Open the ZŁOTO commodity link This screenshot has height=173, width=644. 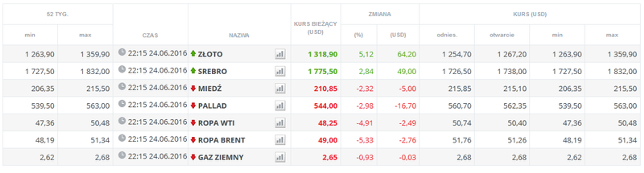pos(210,54)
